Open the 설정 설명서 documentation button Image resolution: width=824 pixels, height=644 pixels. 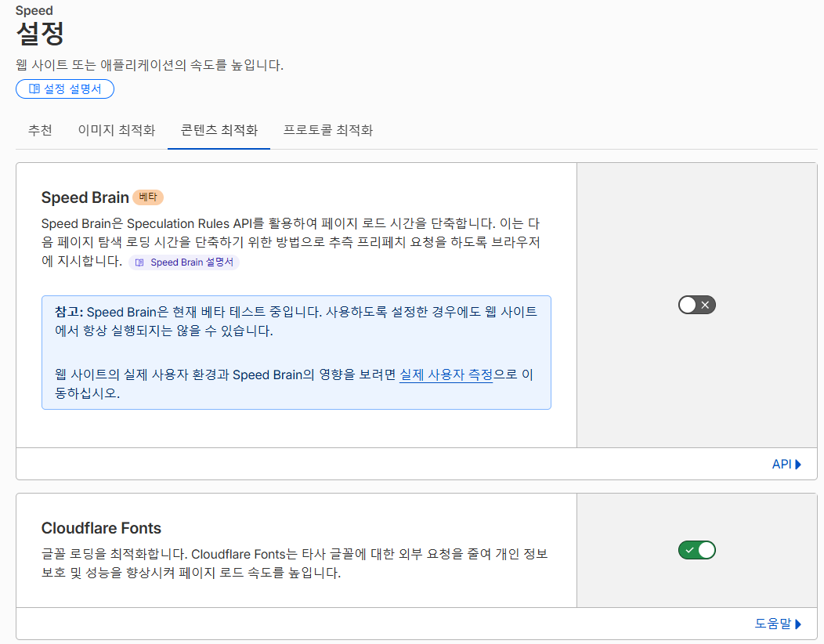click(65, 89)
